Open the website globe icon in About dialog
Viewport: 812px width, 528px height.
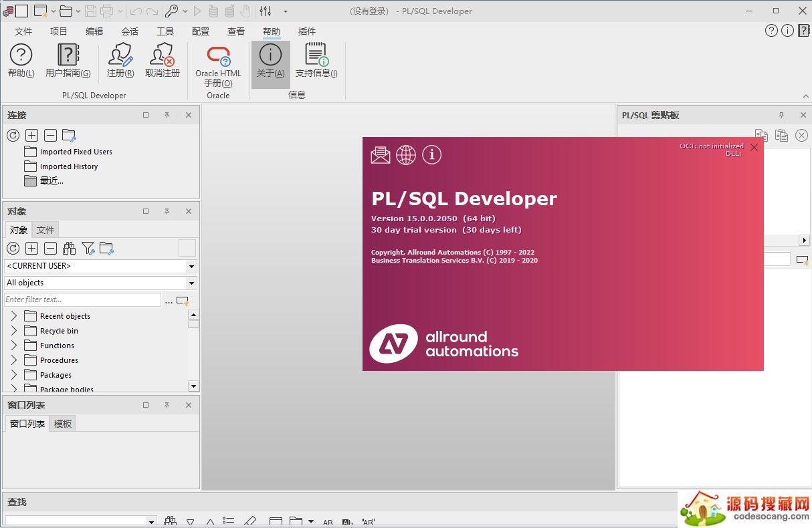click(x=406, y=155)
